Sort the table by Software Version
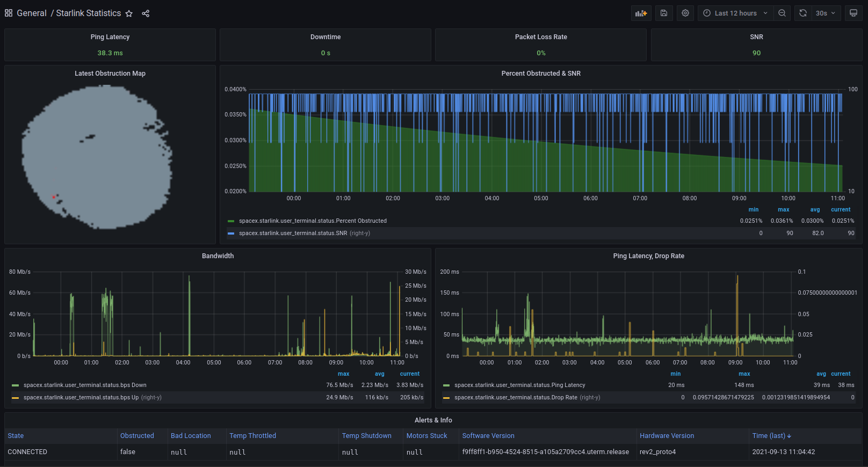Image resolution: width=868 pixels, height=467 pixels. 488,436
